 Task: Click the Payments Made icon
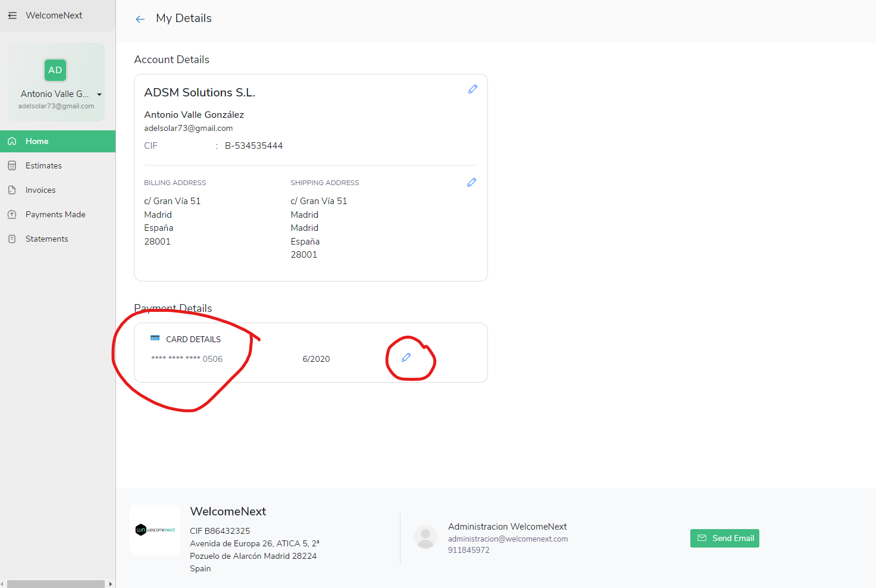click(x=12, y=214)
